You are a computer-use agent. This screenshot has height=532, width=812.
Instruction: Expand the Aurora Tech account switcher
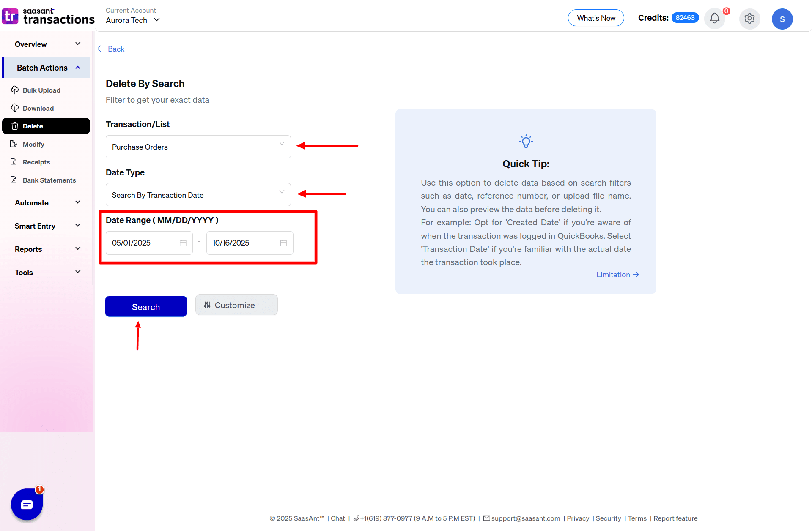[157, 20]
